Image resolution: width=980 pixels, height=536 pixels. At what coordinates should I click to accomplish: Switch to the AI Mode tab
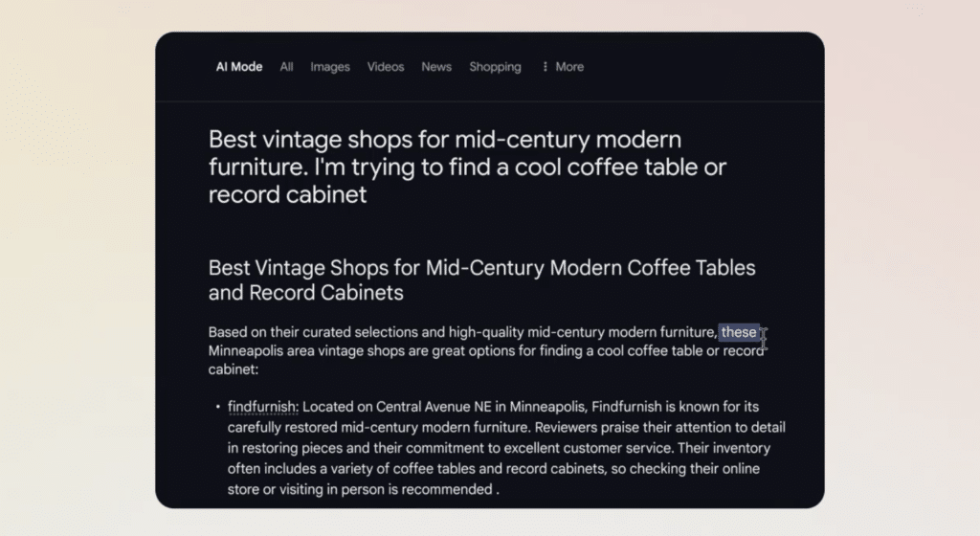pos(239,67)
